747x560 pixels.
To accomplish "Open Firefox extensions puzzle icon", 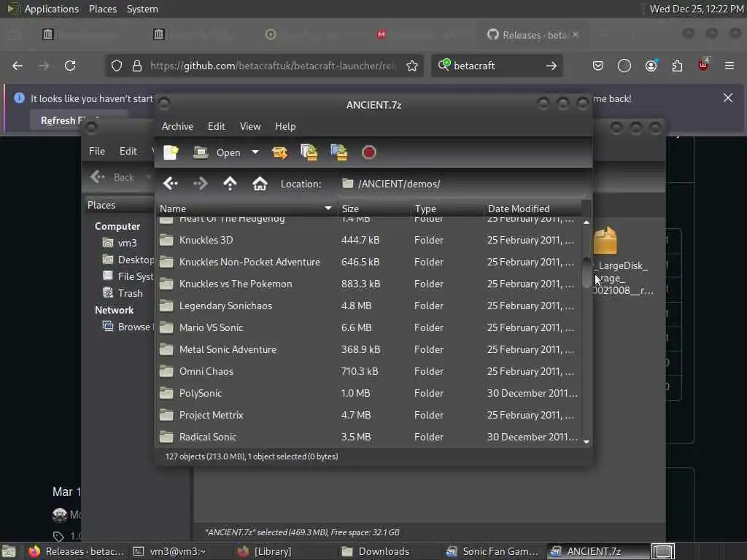I will pos(677,66).
